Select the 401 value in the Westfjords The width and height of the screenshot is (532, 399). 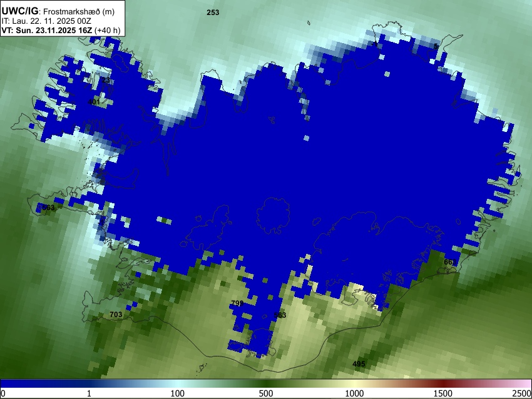point(94,102)
